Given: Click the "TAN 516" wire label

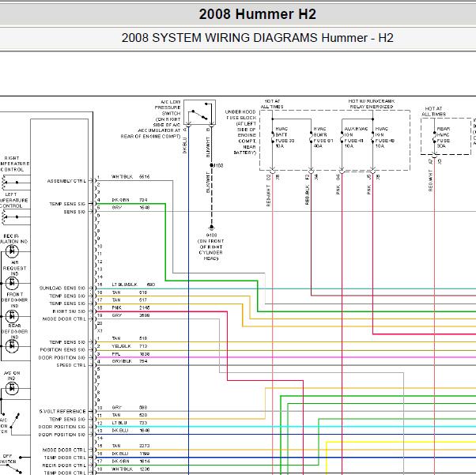Looking at the screenshot, I should pos(130,292).
